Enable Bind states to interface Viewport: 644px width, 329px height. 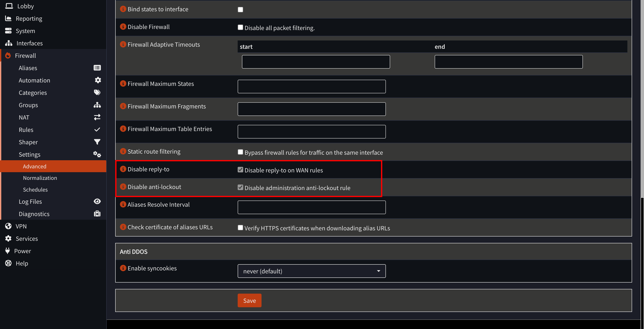coord(240,9)
